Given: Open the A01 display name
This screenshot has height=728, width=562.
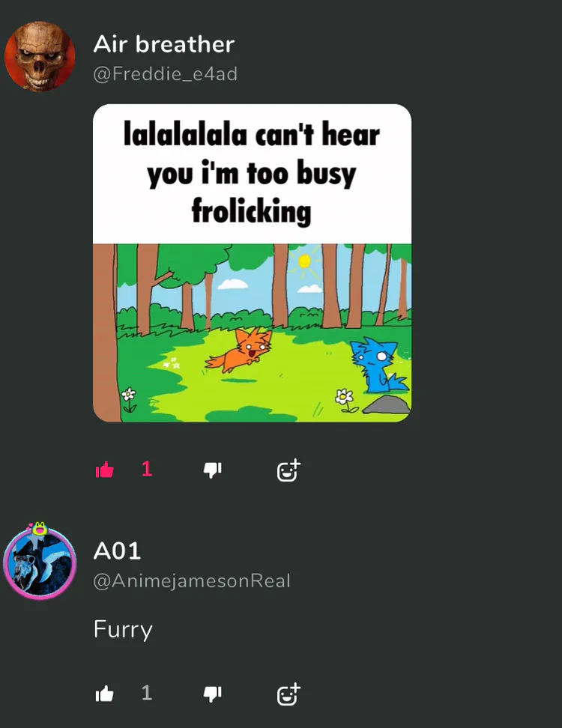Looking at the screenshot, I should click(117, 551).
